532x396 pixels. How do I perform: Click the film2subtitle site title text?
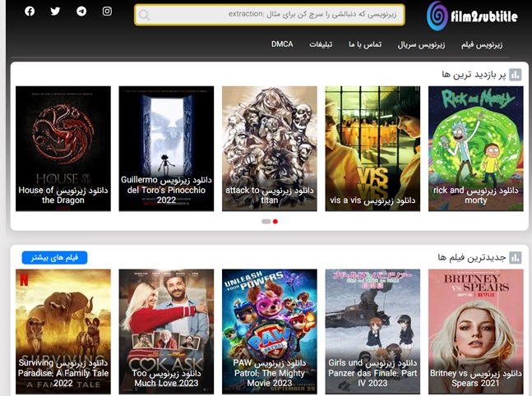pos(484,16)
